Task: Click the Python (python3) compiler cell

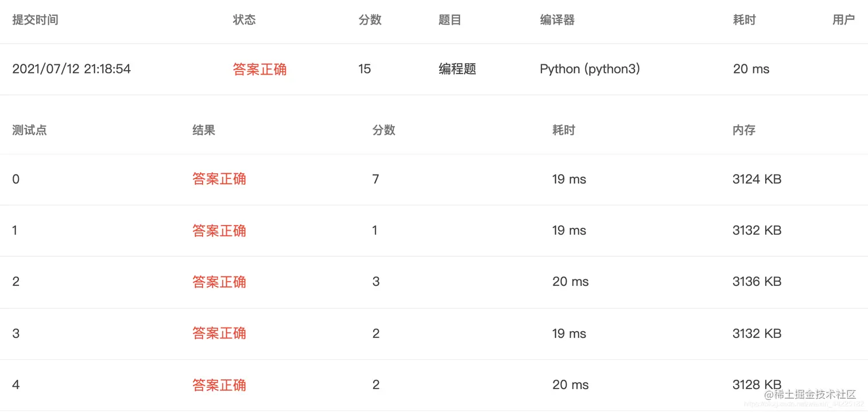Action: 590,69
